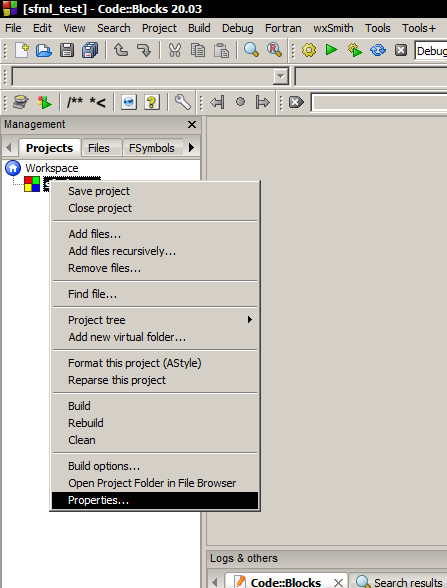Image resolution: width=447 pixels, height=588 pixels.
Task: Select Add files... menu entry
Action: tap(155, 234)
